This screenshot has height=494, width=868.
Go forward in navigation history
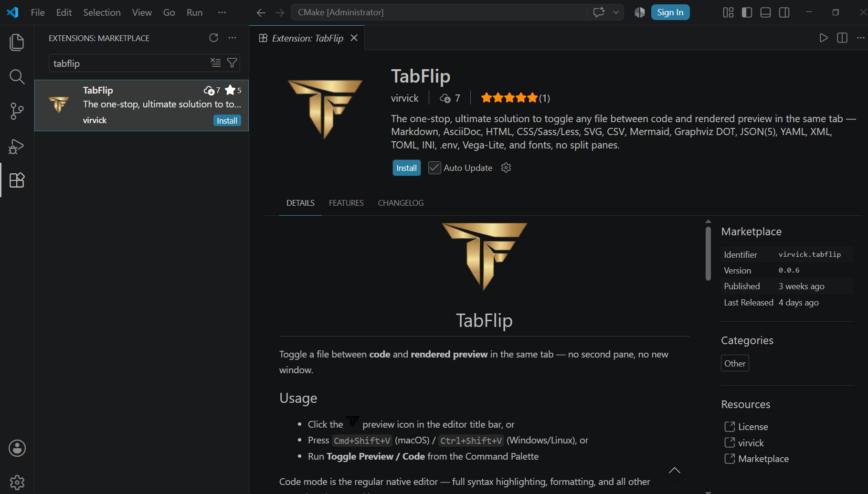[x=280, y=12]
